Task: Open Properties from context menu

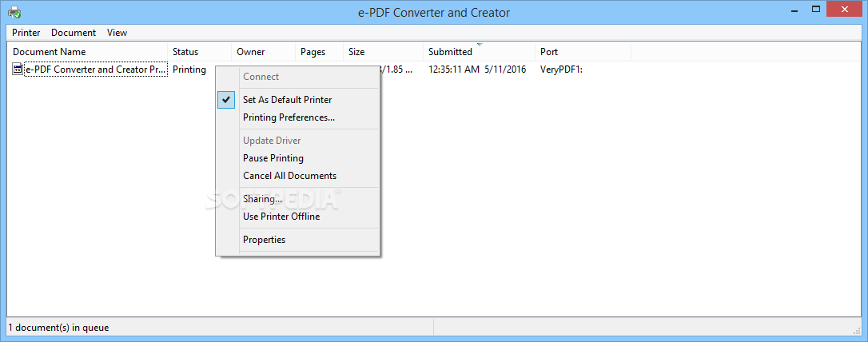Action: (x=264, y=241)
